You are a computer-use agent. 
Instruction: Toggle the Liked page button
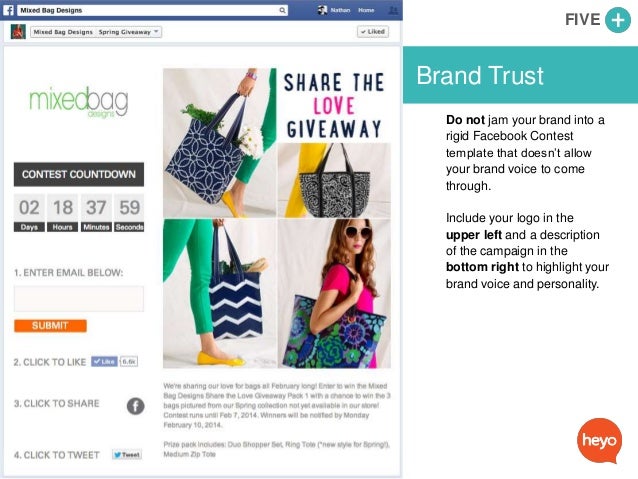pyautogui.click(x=373, y=31)
